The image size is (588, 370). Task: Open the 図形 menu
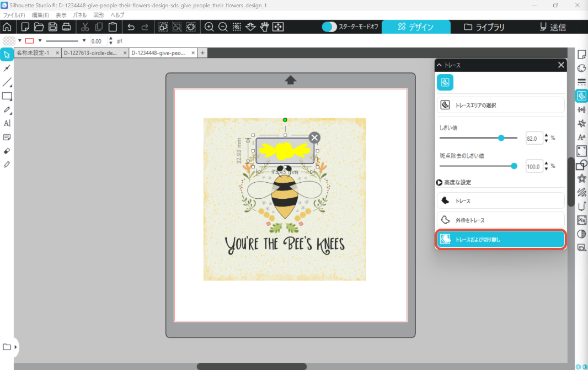coord(99,15)
